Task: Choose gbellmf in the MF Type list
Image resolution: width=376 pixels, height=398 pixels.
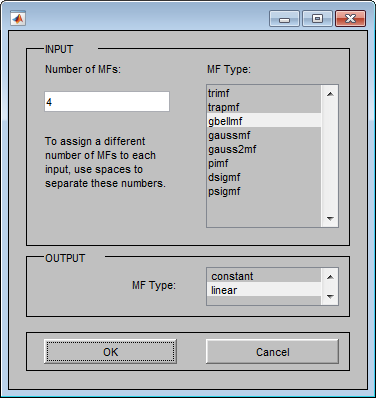Action: [x=264, y=121]
